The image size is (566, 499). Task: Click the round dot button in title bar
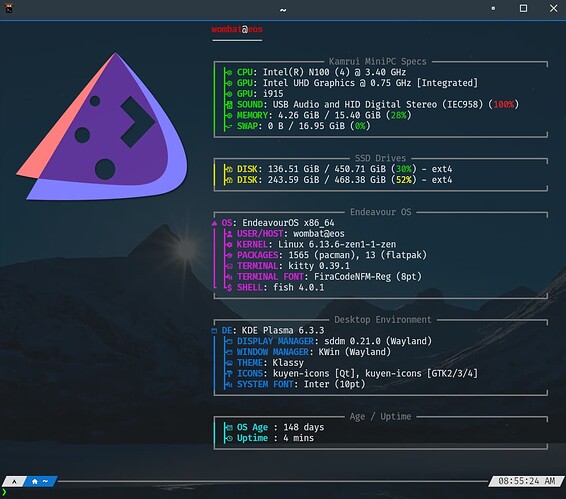(x=493, y=8)
